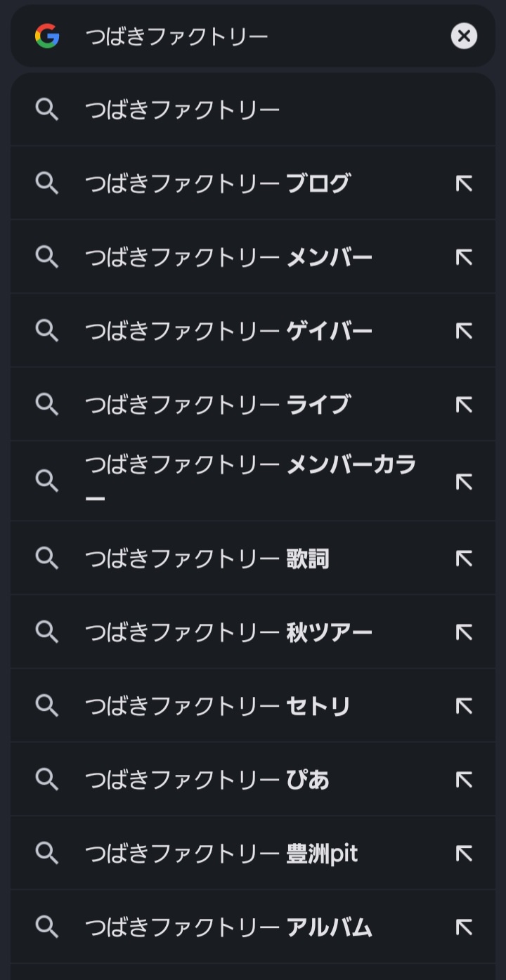Fill query arrow for ブログ suggestion
Image resolution: width=506 pixels, height=980 pixels.
(x=464, y=183)
